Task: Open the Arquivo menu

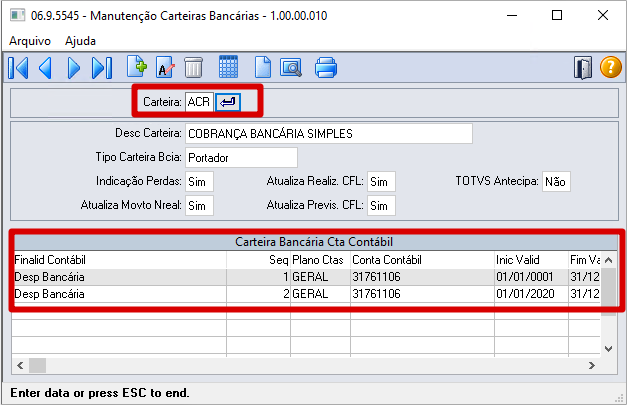Action: click(x=30, y=41)
